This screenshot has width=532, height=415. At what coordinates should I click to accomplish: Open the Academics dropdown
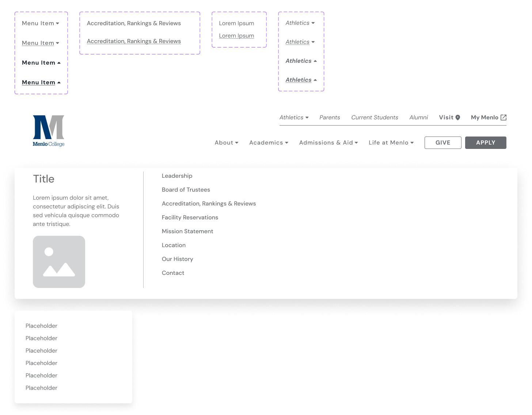(269, 143)
